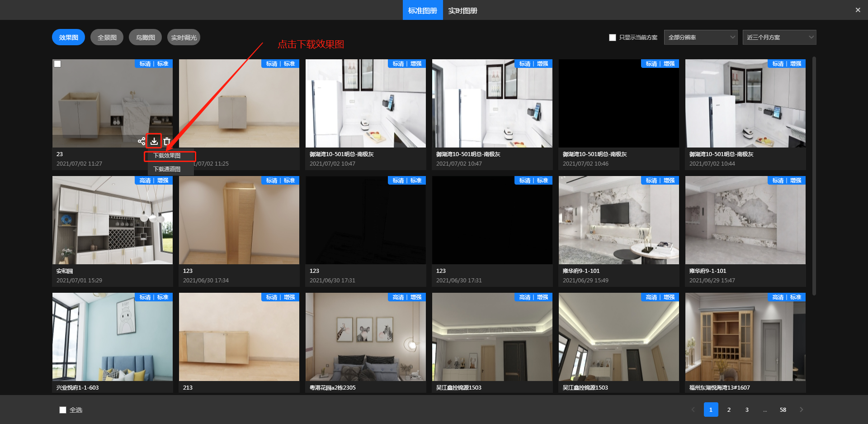868x424 pixels.
Task: Click the share icon on rendering 23
Action: [142, 141]
